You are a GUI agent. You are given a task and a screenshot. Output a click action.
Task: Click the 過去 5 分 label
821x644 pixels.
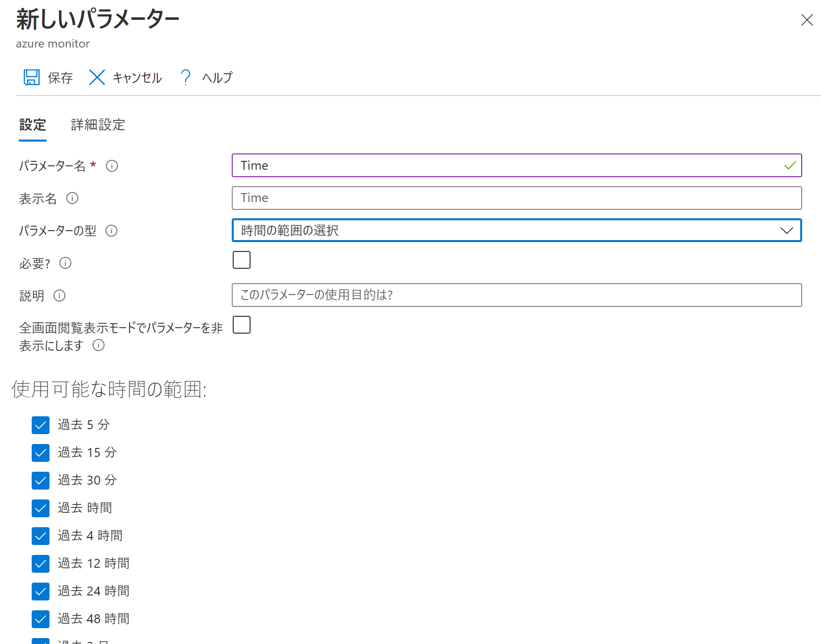pyautogui.click(x=84, y=425)
